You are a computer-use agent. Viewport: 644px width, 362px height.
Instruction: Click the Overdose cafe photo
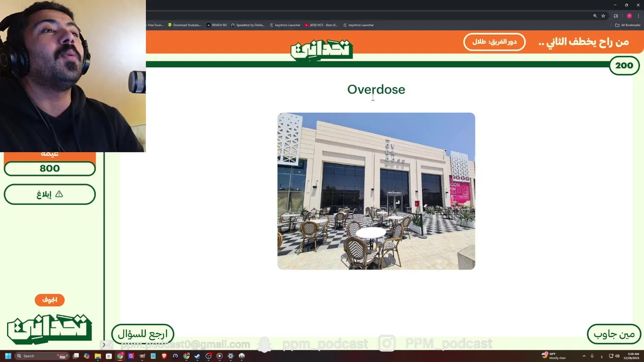[x=376, y=191]
